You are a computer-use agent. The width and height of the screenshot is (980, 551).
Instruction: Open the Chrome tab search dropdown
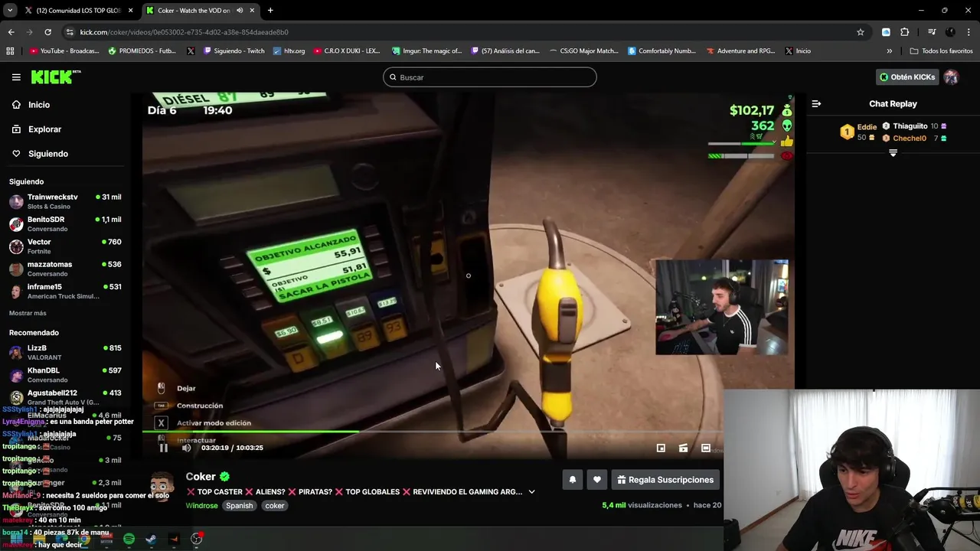point(10,10)
